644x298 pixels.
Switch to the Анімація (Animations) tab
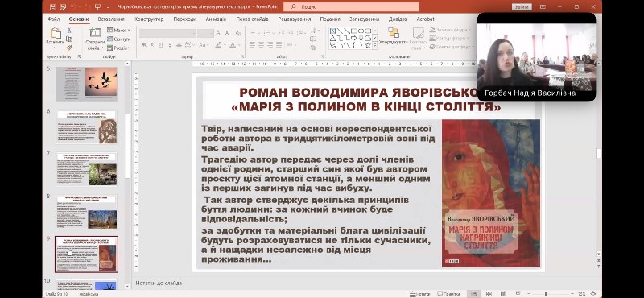point(216,19)
